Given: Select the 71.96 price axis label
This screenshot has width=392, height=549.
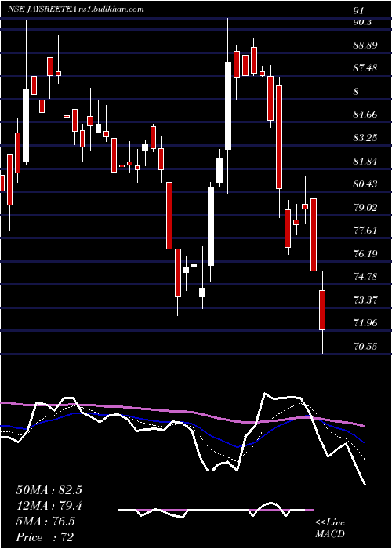Looking at the screenshot, I should tap(365, 323).
